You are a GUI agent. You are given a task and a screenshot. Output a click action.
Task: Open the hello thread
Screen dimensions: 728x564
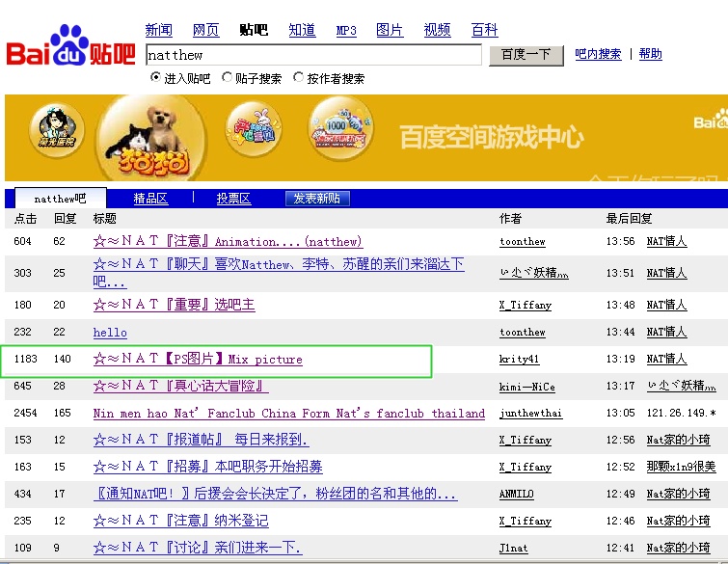click(110, 333)
